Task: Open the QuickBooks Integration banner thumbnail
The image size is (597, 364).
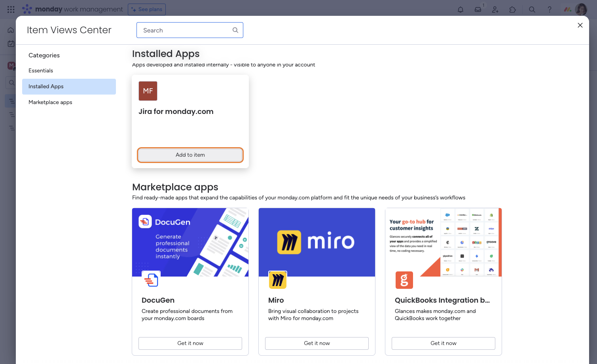Action: (x=443, y=242)
